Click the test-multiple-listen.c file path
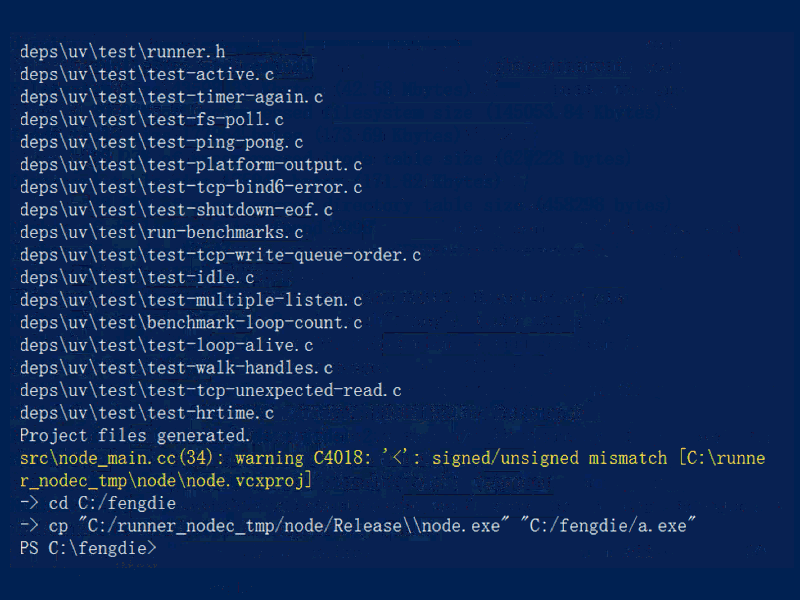The height and width of the screenshot is (600, 800). (191, 300)
